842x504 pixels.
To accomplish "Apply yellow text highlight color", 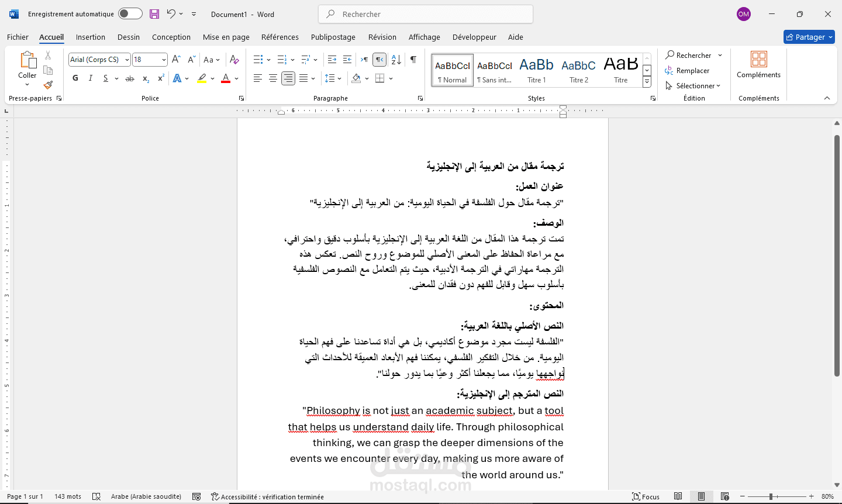I will coord(202,78).
